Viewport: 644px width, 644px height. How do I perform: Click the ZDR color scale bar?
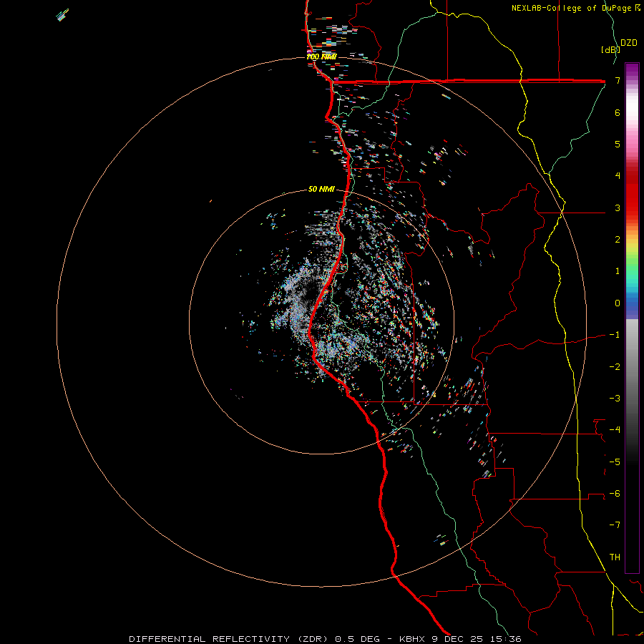click(632, 318)
